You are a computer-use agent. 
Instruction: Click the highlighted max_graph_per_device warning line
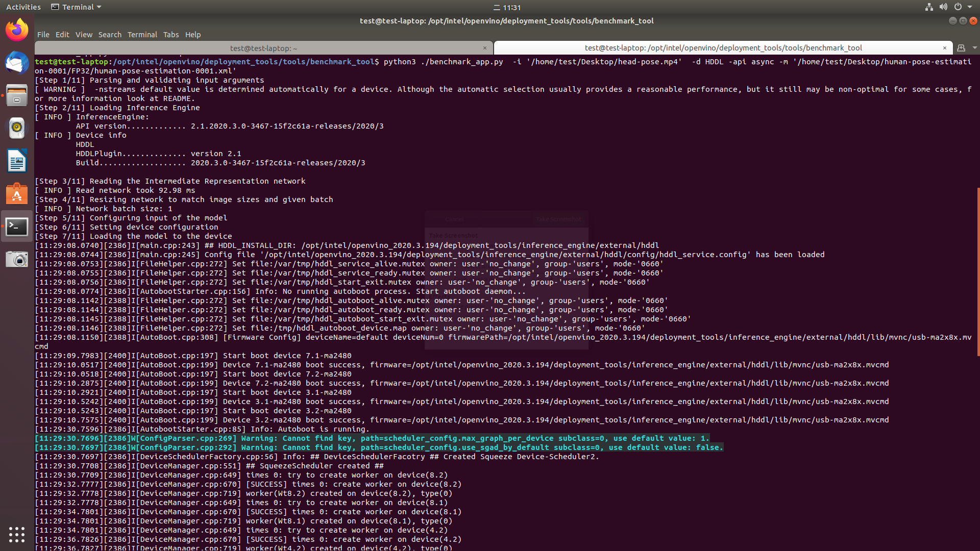(x=372, y=438)
